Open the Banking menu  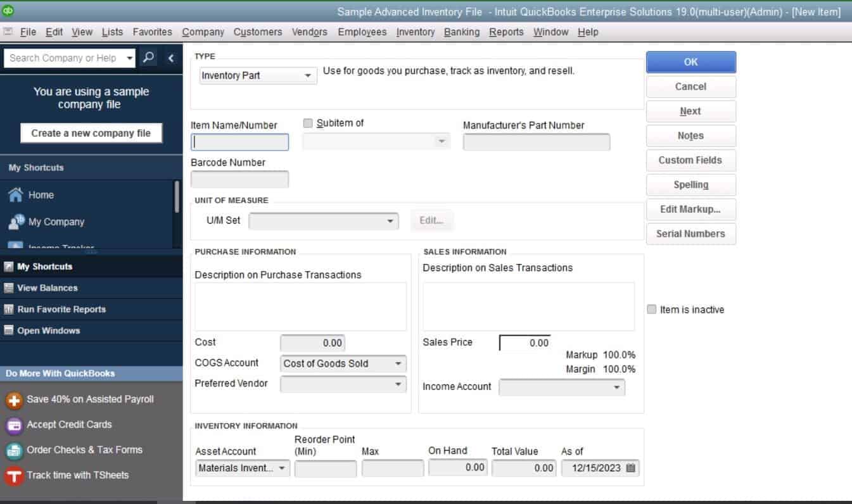point(462,32)
